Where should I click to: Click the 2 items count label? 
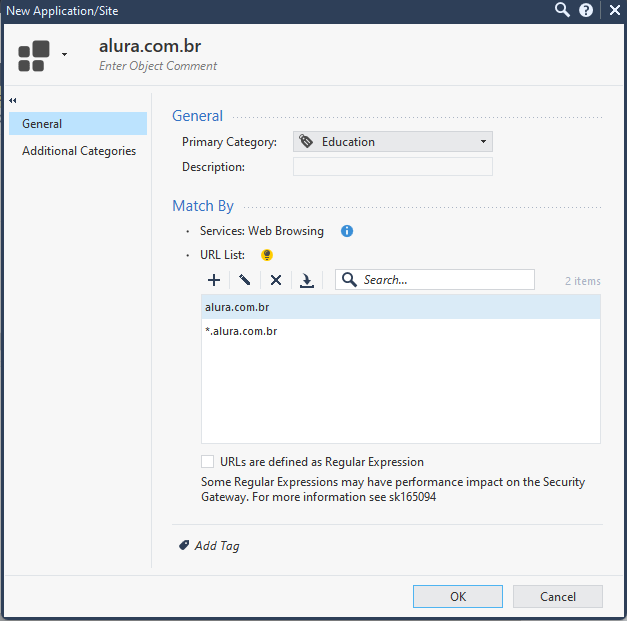583,281
